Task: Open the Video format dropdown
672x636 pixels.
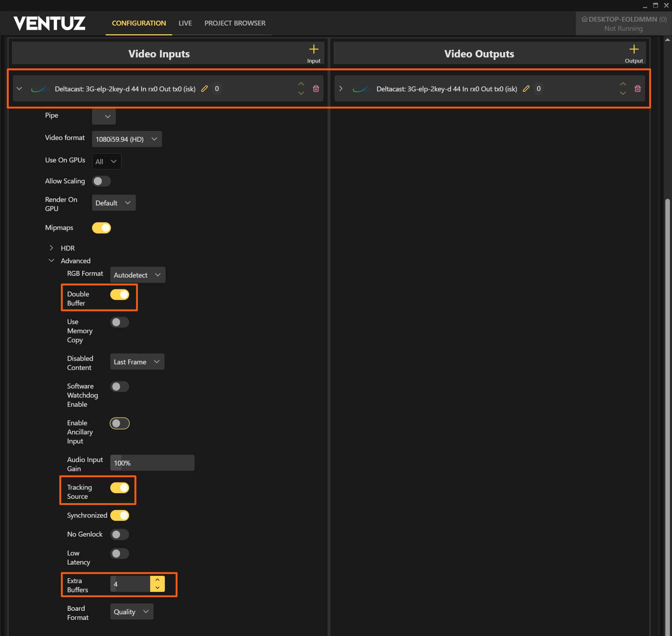Action: [127, 139]
